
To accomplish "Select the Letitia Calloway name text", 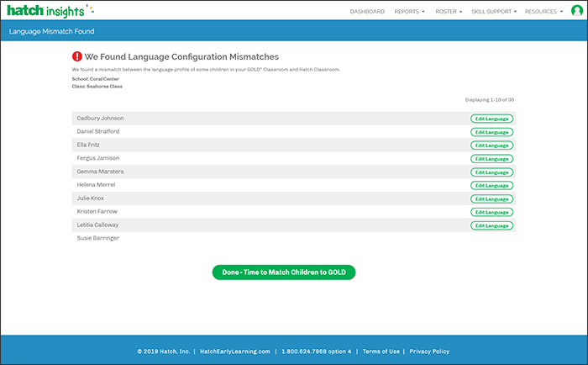I will pyautogui.click(x=97, y=225).
